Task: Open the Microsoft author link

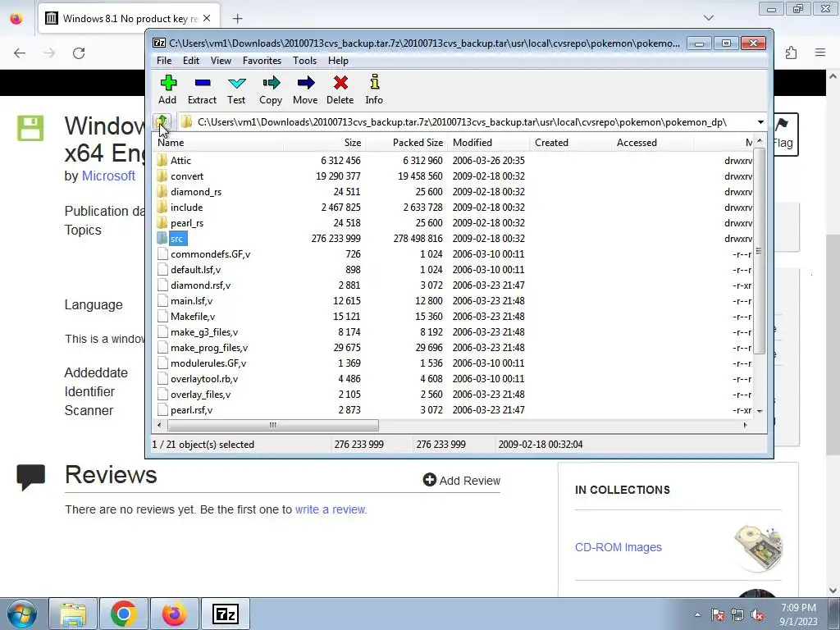Action: (x=108, y=176)
